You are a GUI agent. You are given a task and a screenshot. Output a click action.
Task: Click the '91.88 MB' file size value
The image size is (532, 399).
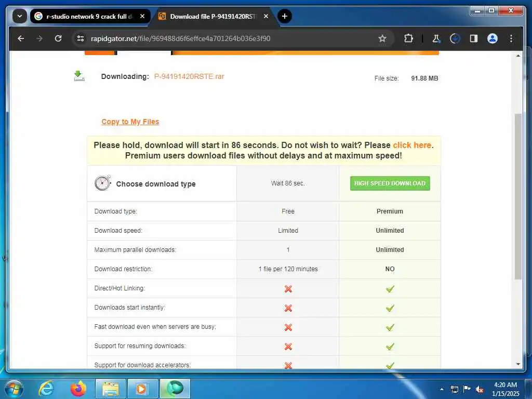(424, 78)
